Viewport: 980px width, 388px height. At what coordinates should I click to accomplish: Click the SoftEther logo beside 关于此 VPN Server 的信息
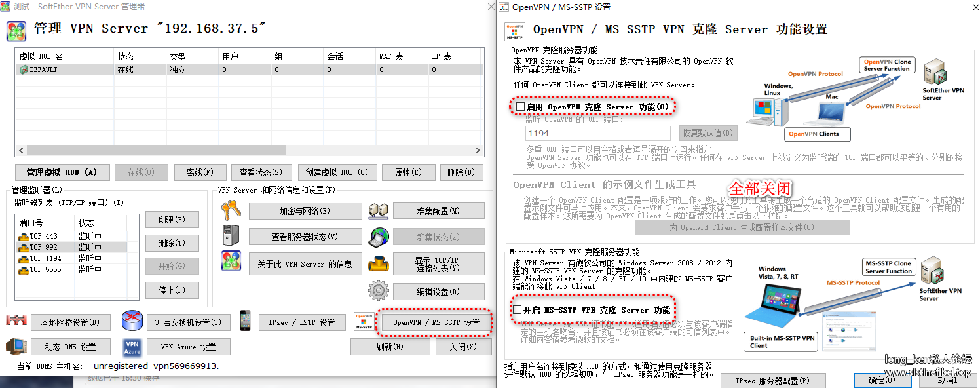(x=231, y=261)
